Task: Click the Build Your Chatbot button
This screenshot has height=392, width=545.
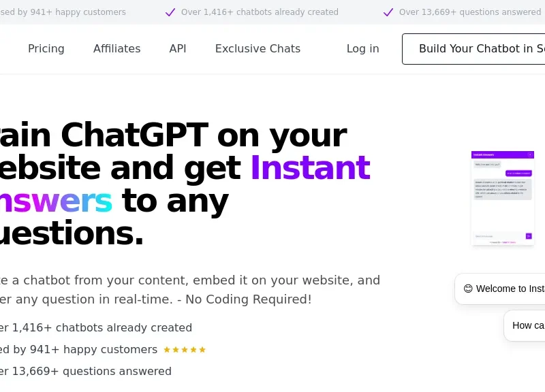Action: coord(473,49)
